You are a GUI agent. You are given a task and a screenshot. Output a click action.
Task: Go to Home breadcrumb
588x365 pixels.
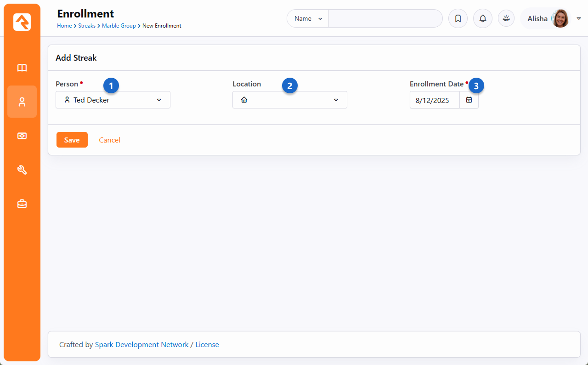64,26
